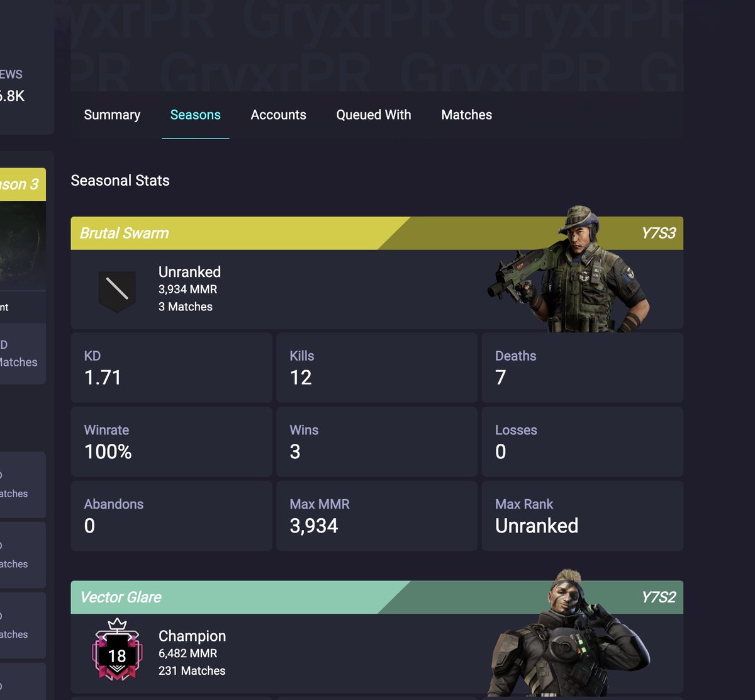The image size is (755, 700).
Task: Click the Kills 12 stat card
Action: [377, 368]
